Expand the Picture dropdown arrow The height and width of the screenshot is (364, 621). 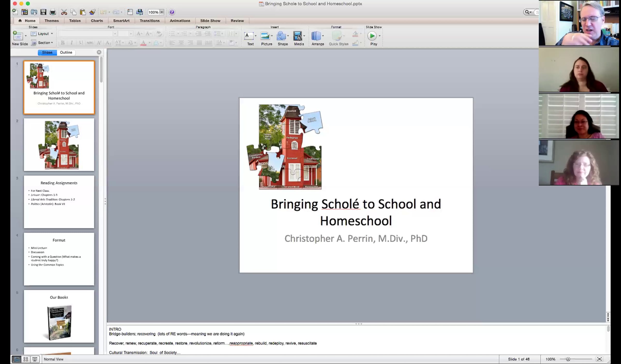(x=272, y=36)
